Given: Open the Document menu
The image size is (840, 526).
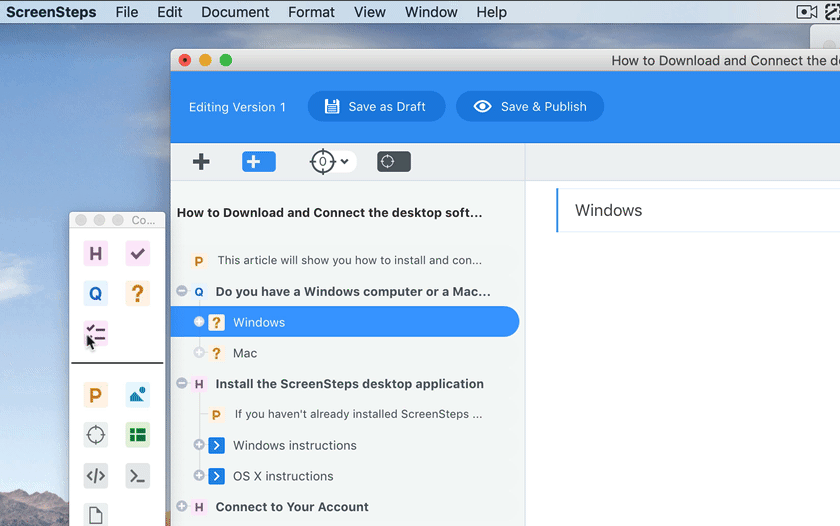Looking at the screenshot, I should click(x=235, y=12).
